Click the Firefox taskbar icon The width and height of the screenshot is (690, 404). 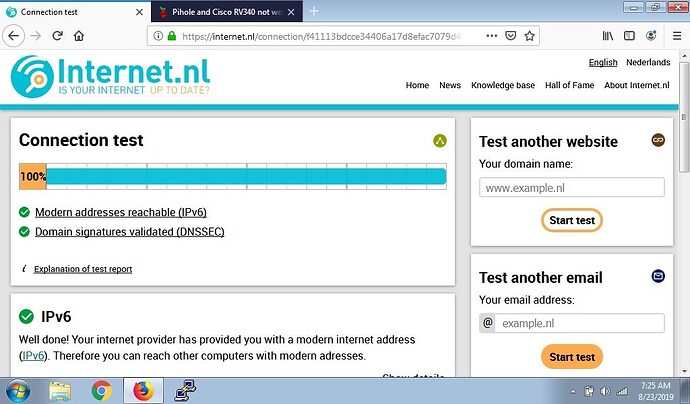[x=143, y=391]
